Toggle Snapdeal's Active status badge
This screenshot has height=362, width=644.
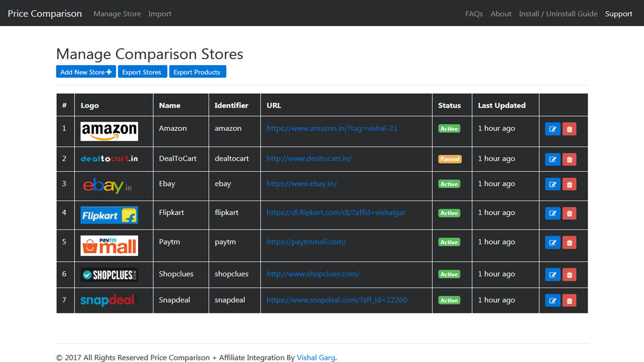449,300
